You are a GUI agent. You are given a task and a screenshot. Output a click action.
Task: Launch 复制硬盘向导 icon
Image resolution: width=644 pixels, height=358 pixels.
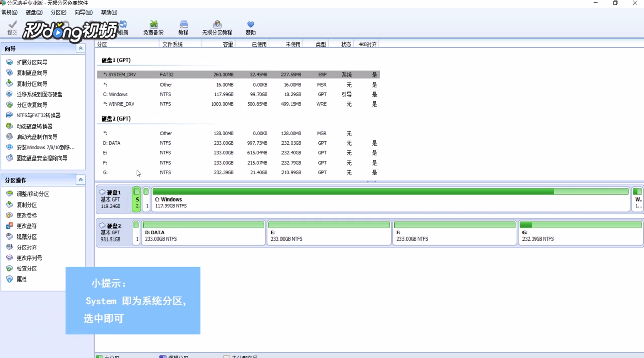click(9, 73)
